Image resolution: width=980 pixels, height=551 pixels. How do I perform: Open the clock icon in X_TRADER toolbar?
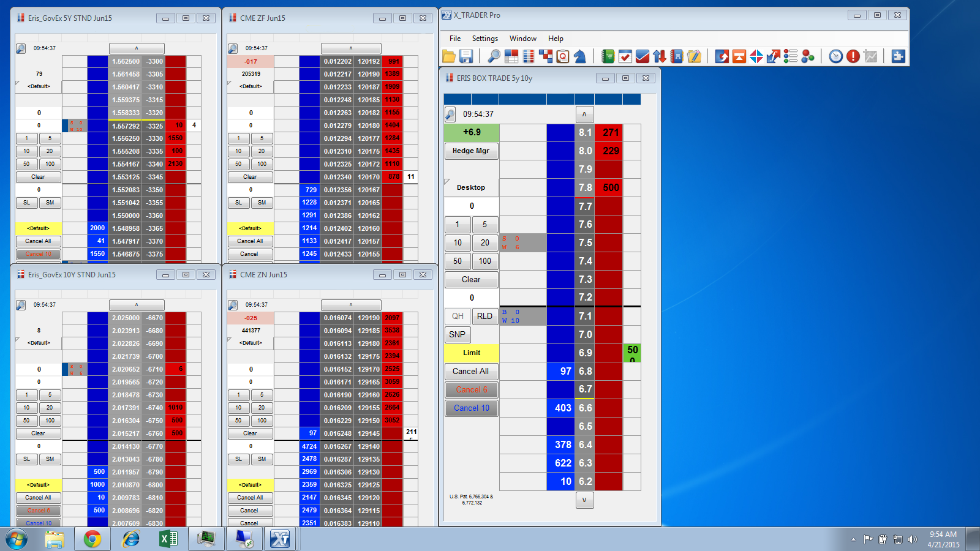(x=836, y=56)
